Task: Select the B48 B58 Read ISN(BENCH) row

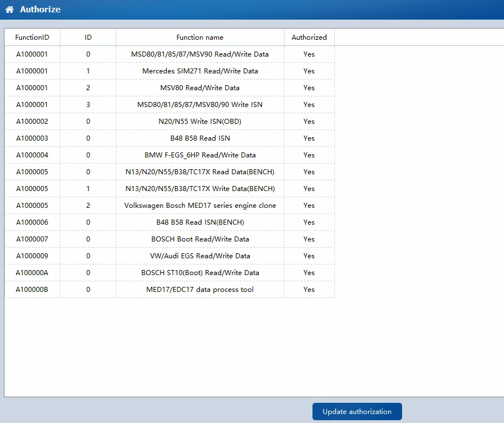Action: (x=199, y=222)
